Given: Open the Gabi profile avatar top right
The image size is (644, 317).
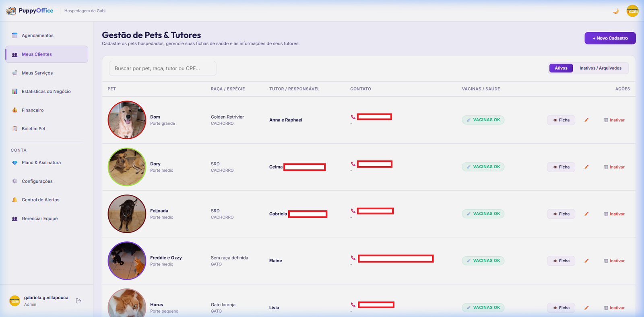Looking at the screenshot, I should click(632, 11).
